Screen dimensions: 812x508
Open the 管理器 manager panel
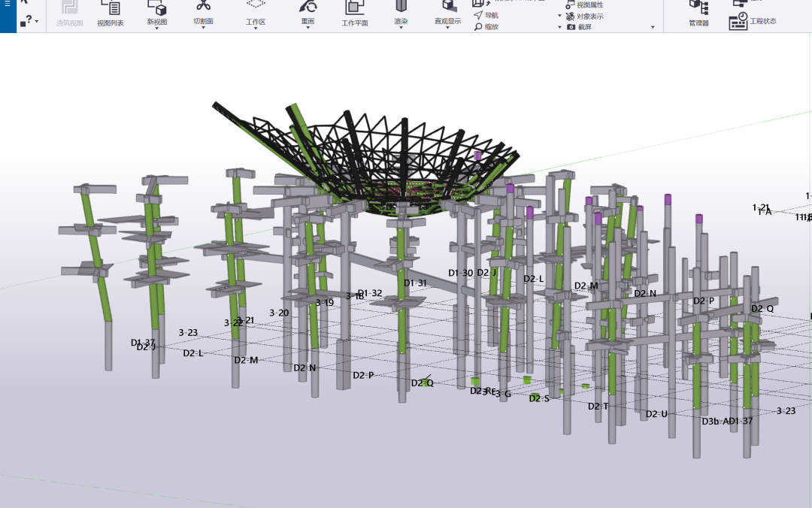pyautogui.click(x=698, y=14)
